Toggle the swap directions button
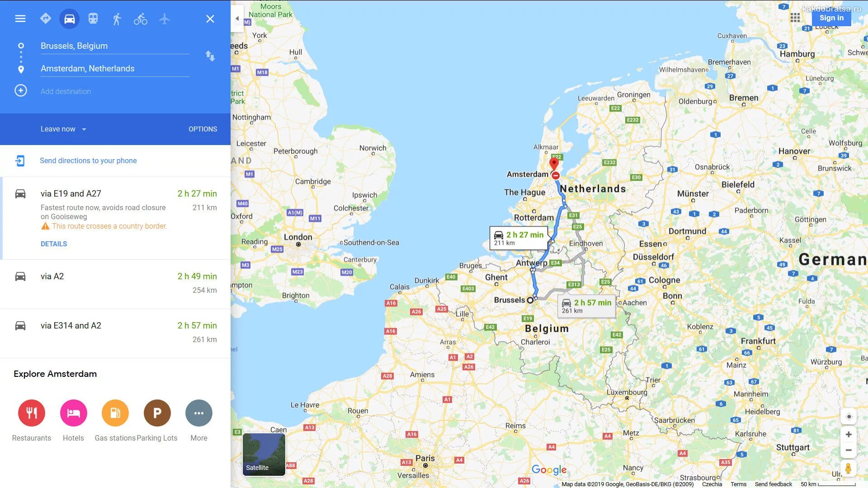The height and width of the screenshot is (488, 868). tap(210, 56)
